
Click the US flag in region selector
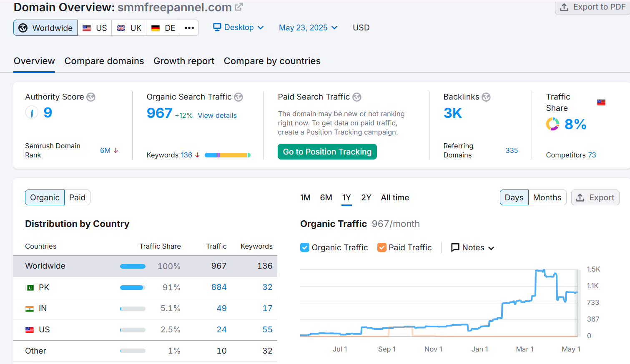(x=87, y=28)
